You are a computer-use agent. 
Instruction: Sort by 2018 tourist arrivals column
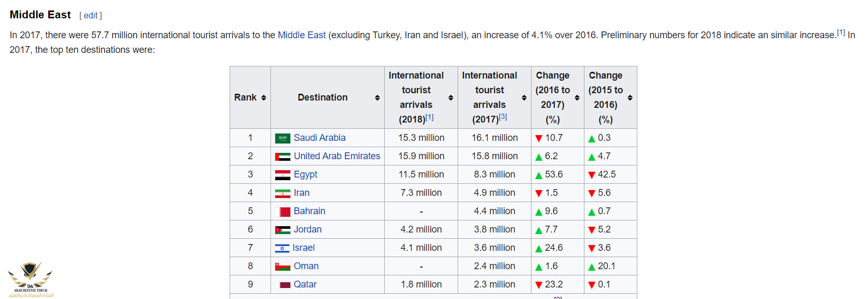click(x=451, y=98)
